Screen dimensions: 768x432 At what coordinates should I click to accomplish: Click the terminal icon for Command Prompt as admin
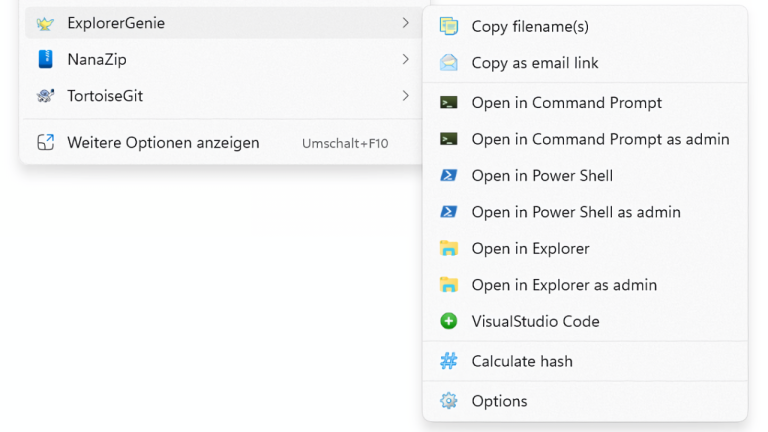449,139
